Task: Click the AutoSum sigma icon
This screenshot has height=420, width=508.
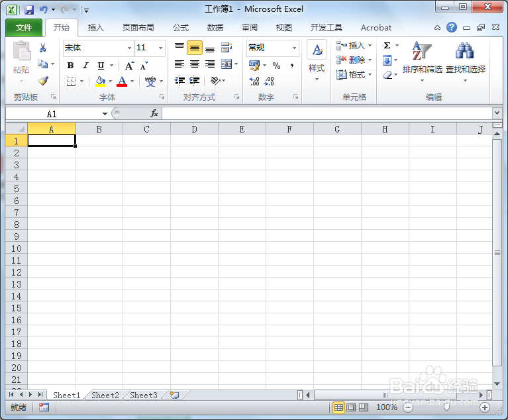Action: tap(387, 45)
